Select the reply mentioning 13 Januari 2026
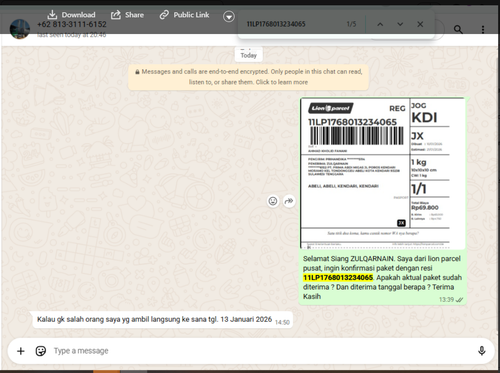 (163, 320)
